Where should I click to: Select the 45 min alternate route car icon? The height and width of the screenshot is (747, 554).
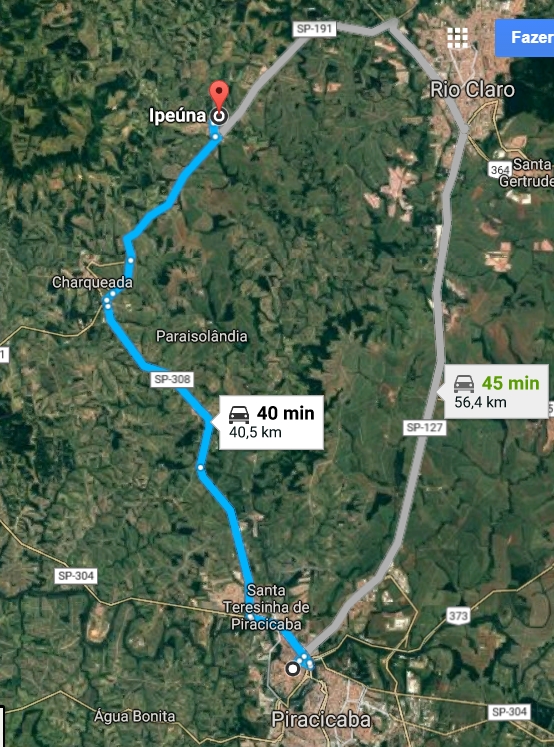pyautogui.click(x=463, y=384)
